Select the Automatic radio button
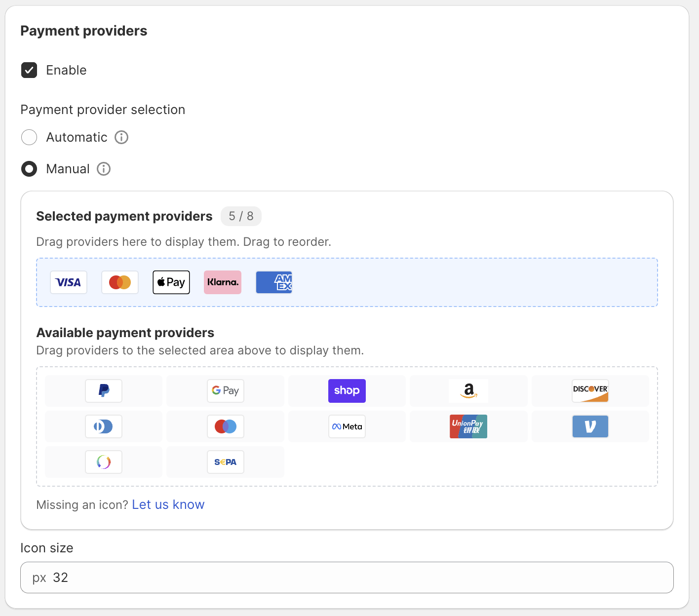Image resolution: width=699 pixels, height=616 pixels. (29, 137)
